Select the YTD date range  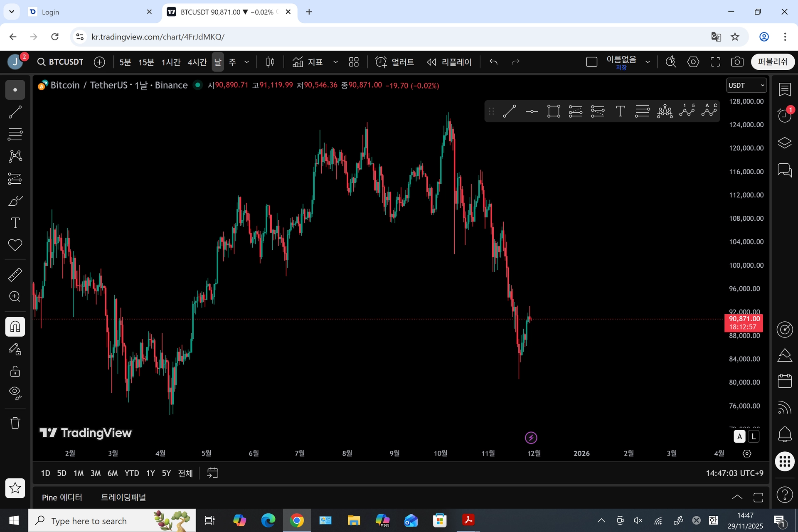point(132,473)
